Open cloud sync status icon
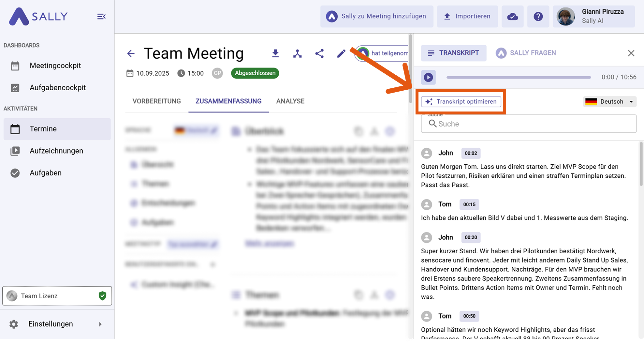The height and width of the screenshot is (343, 644). 512,16
